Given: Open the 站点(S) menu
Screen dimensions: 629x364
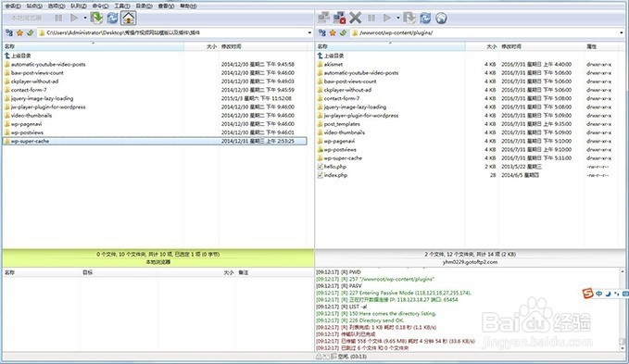Looking at the screenshot, I should [34, 6].
